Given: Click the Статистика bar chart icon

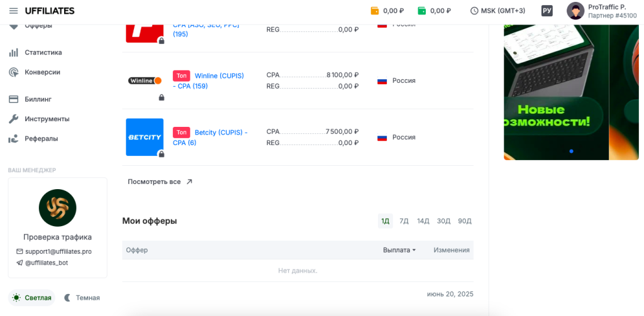Looking at the screenshot, I should (x=14, y=53).
